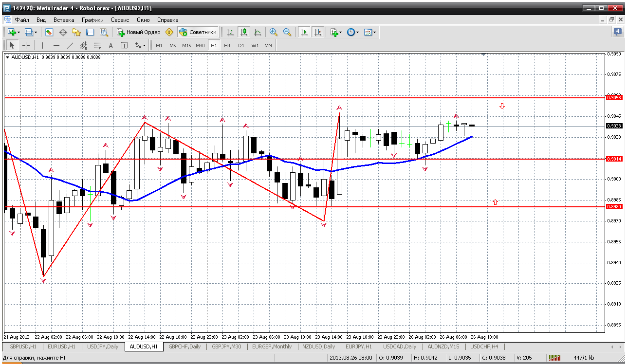The width and height of the screenshot is (627, 364).
Task: Set timeframe to W1
Action: (255, 45)
